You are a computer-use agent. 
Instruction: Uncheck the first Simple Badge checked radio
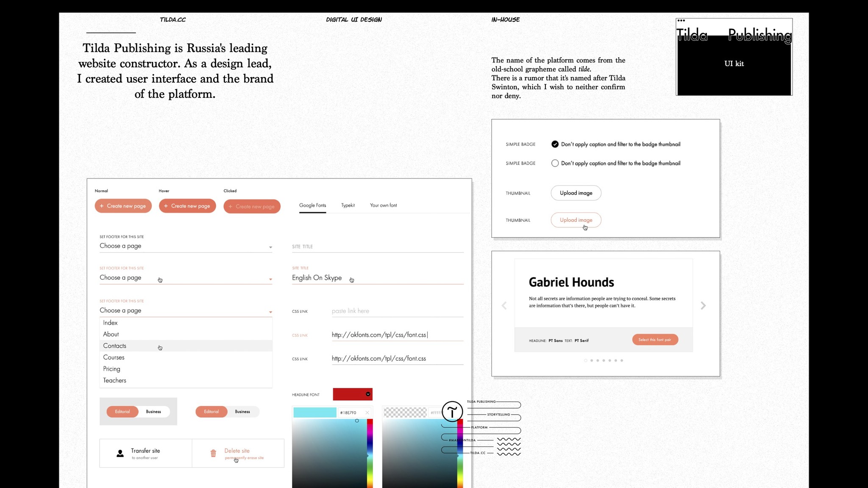[555, 144]
